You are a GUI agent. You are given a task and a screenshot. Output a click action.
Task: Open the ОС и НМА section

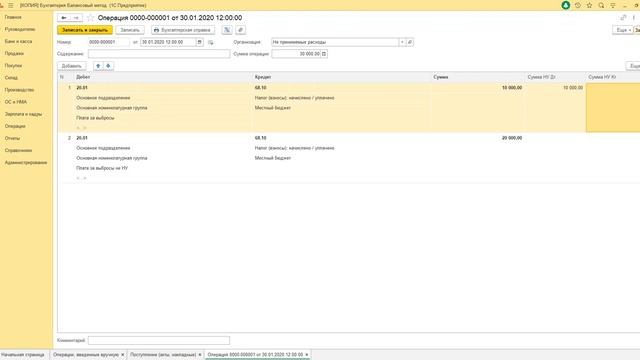tap(16, 102)
